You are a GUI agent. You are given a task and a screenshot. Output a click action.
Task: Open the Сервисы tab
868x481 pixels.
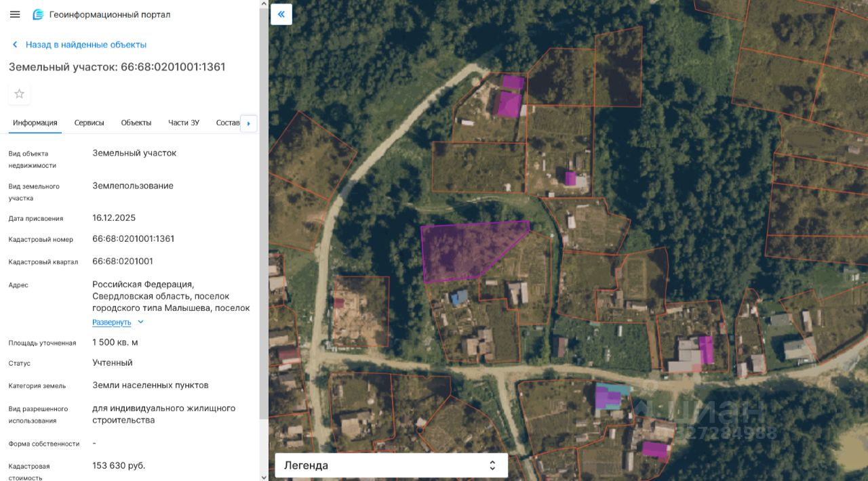pyautogui.click(x=90, y=123)
